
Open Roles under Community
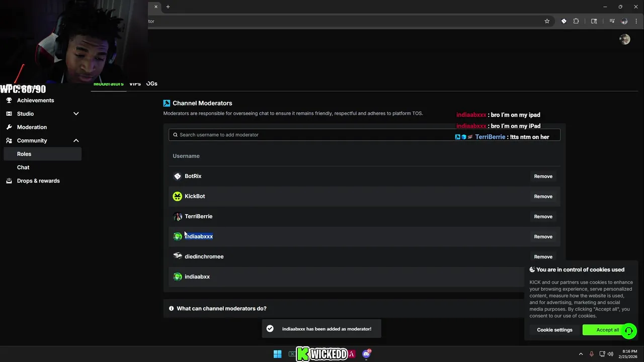click(42, 154)
